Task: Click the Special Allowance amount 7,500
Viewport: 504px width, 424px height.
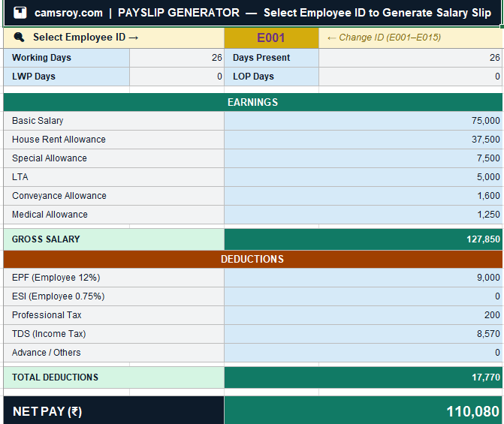Action: point(364,158)
